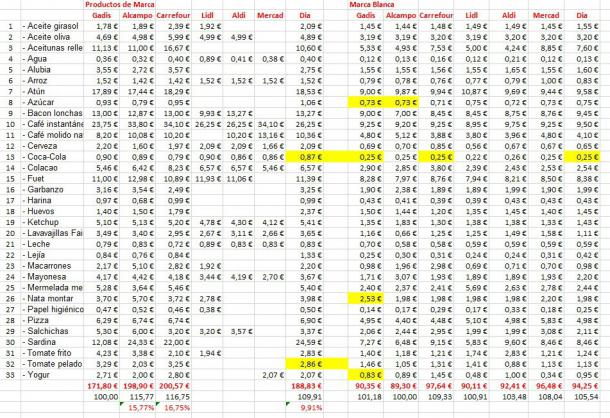The height and width of the screenshot is (418, 610).
Task: Click row number 33 in the first column
Action: click(x=11, y=375)
